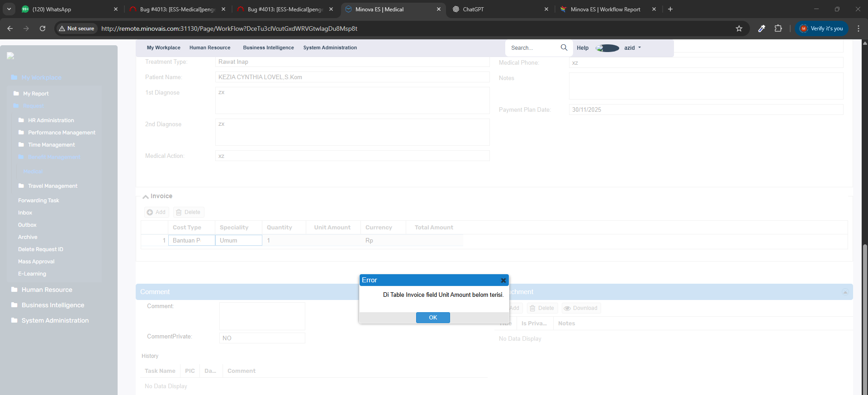
Task: Switch to the ChatGPT browser tab
Action: click(499, 9)
